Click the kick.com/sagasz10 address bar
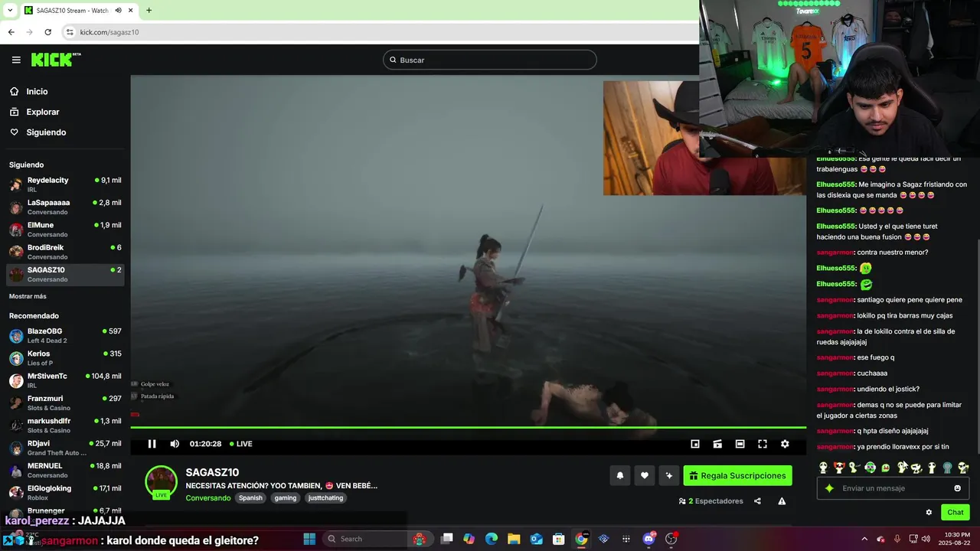 pyautogui.click(x=109, y=32)
